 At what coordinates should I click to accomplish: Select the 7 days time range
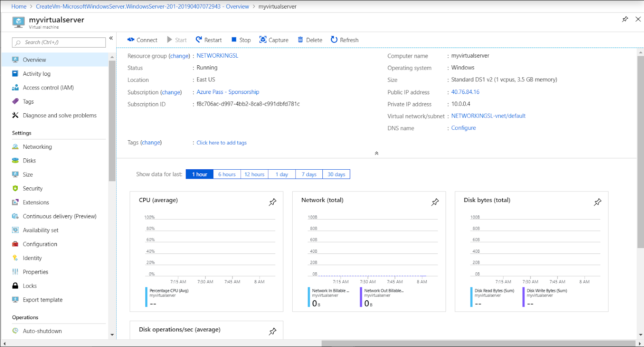309,174
